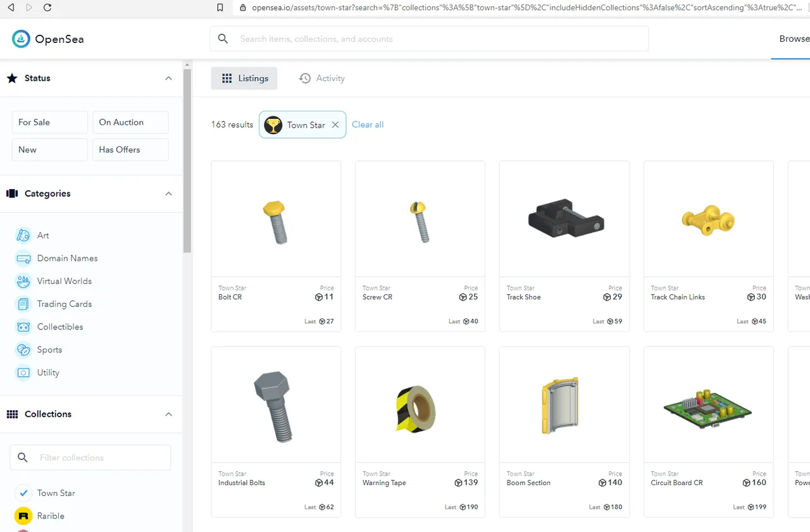The height and width of the screenshot is (532, 810).
Task: Click the Collections grid icon
Action: tap(12, 414)
